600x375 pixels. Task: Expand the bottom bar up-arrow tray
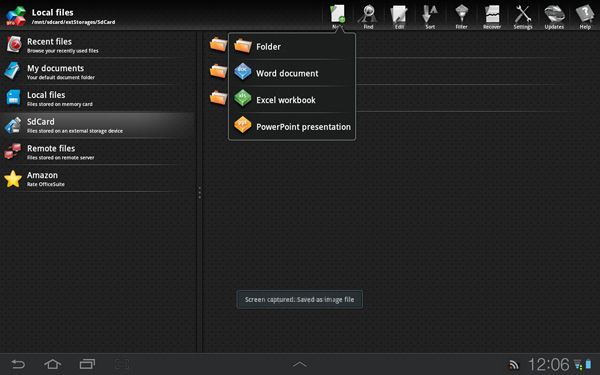(300, 364)
